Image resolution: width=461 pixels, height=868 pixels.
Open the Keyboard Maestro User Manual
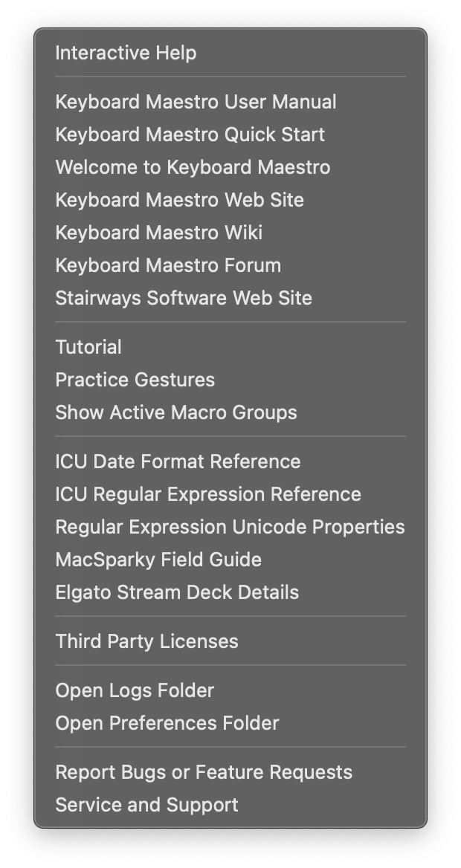[196, 102]
